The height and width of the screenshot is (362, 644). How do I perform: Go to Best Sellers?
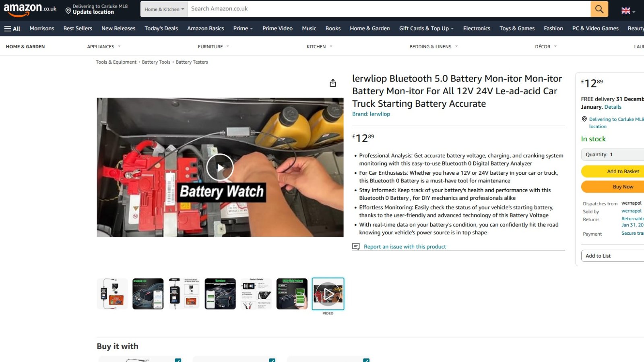point(78,29)
